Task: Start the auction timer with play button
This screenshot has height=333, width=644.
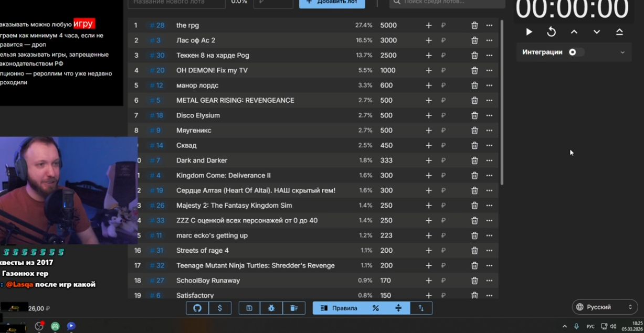Action: (x=529, y=32)
